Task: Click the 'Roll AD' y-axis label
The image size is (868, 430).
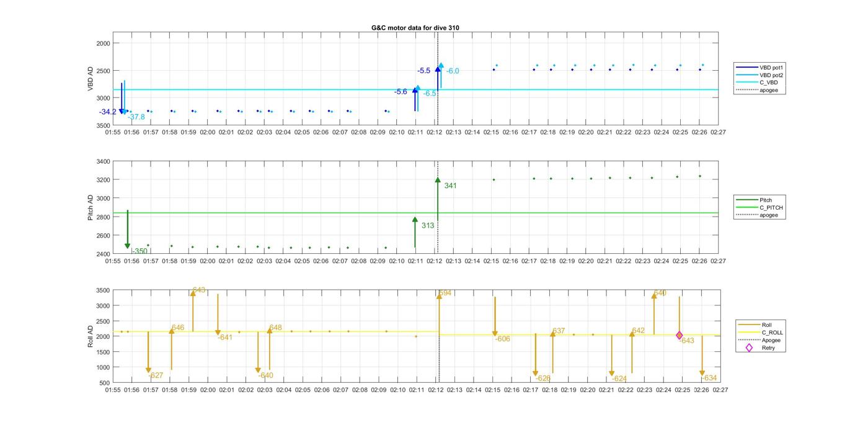Action: click(x=91, y=336)
